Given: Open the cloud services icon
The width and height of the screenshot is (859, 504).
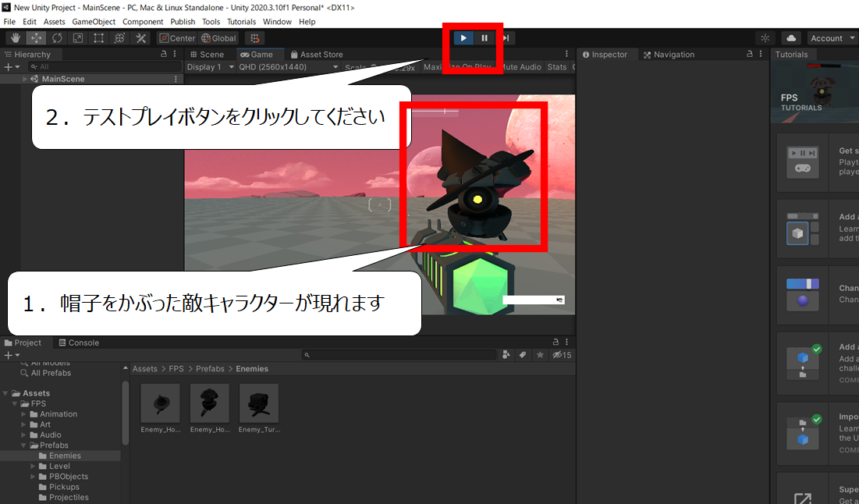Looking at the screenshot, I should pos(791,37).
